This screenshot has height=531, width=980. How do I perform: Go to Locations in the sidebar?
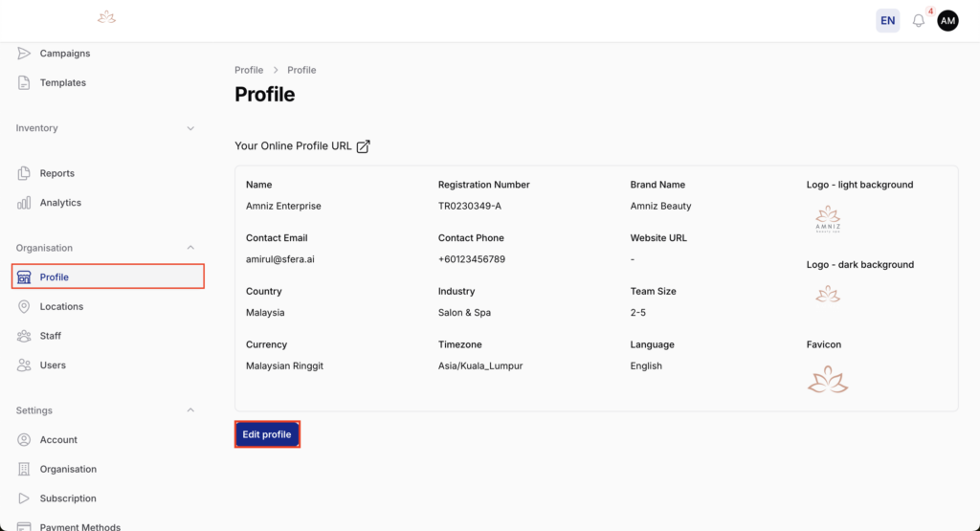[61, 306]
